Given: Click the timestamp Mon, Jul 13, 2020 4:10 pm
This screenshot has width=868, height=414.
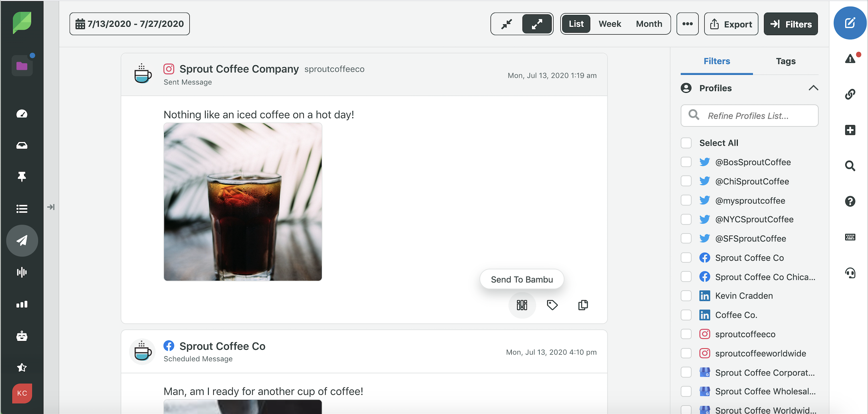Looking at the screenshot, I should point(551,352).
